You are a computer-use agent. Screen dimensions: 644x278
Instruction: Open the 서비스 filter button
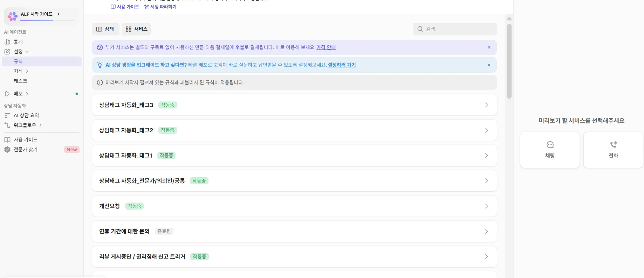[x=136, y=29]
